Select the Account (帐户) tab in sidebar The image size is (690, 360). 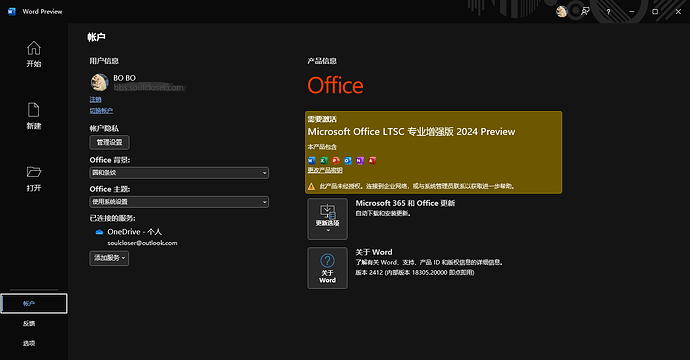[34, 304]
